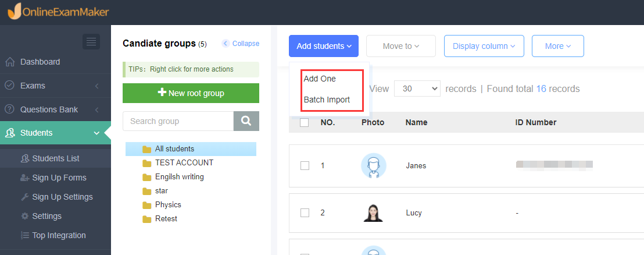Select the star group
The width and height of the screenshot is (644, 255).
[x=162, y=191]
